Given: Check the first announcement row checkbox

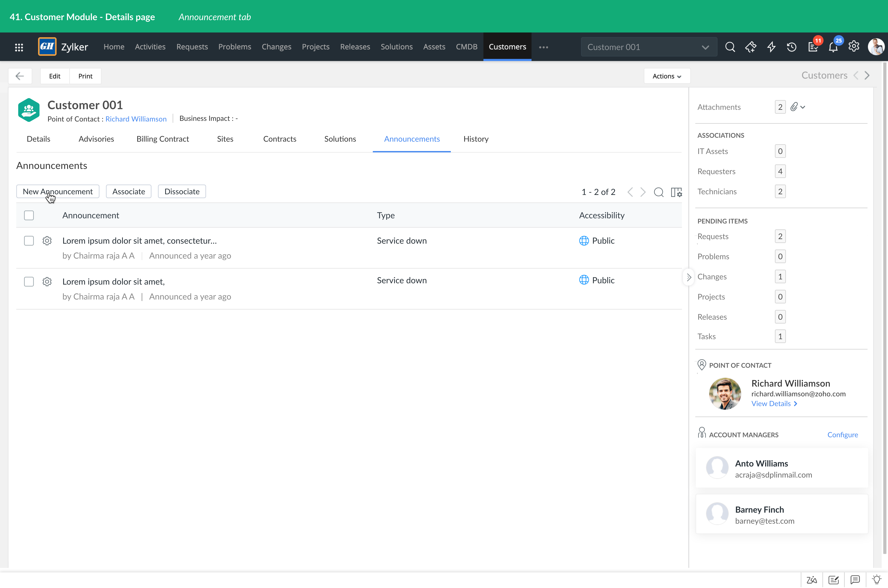Looking at the screenshot, I should coord(29,241).
